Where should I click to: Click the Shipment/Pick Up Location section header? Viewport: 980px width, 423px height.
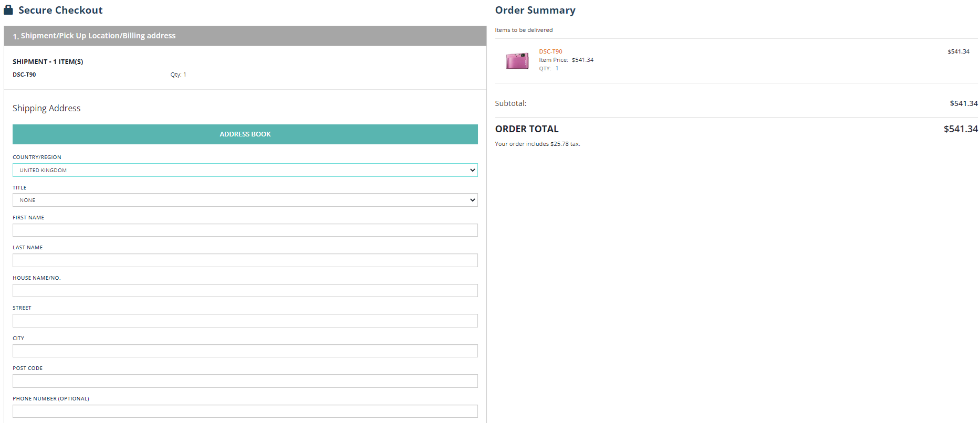pyautogui.click(x=98, y=36)
